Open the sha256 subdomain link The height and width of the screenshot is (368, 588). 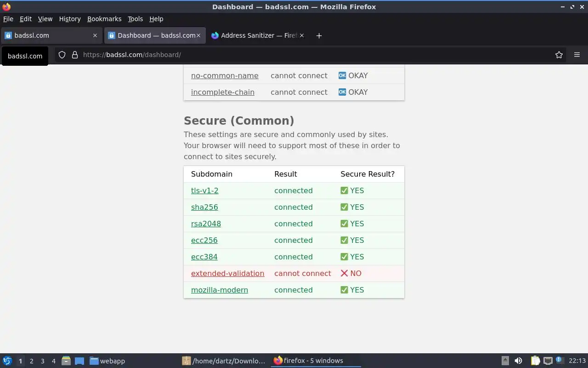(x=204, y=207)
